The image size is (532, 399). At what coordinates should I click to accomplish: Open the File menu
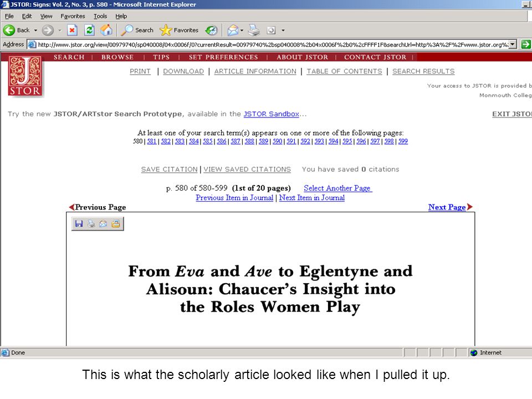9,16
